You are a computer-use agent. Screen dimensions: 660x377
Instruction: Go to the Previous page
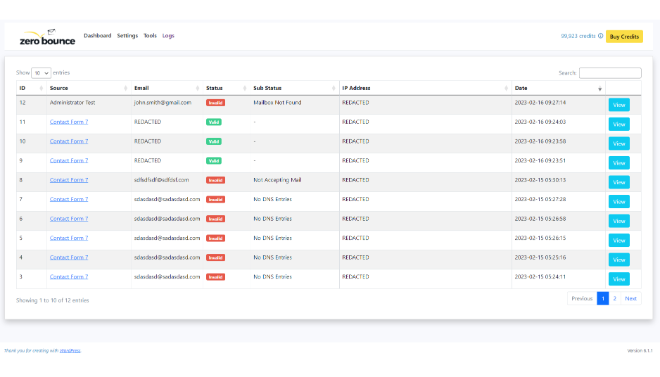582,298
